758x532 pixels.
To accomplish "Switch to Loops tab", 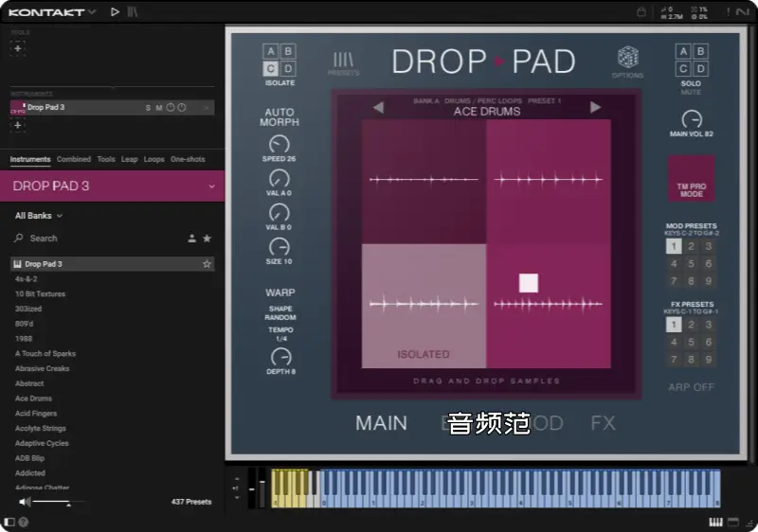I will [153, 159].
